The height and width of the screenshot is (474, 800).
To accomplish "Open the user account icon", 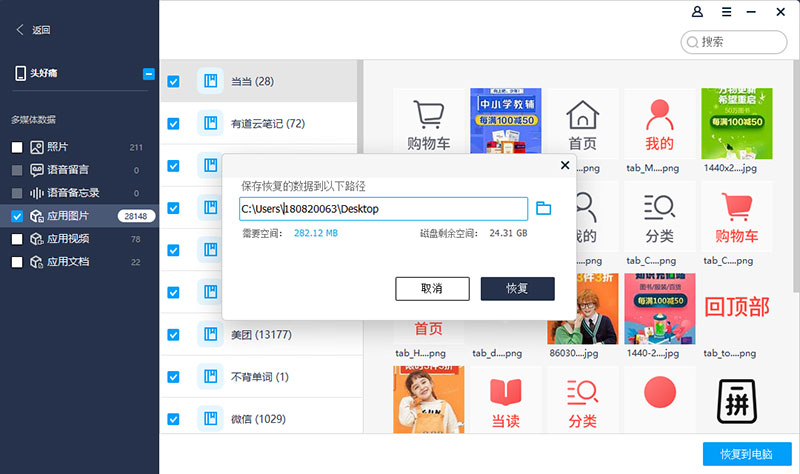I will tap(697, 12).
